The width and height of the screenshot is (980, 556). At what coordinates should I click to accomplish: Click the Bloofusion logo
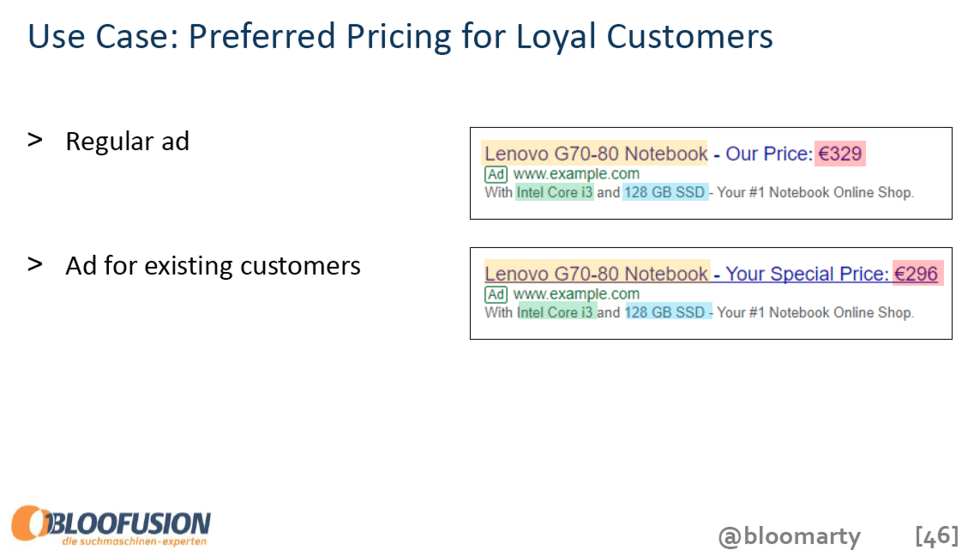pyautogui.click(x=111, y=526)
